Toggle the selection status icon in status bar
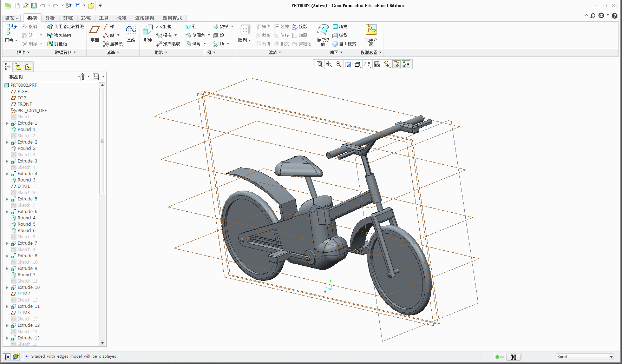 click(x=500, y=357)
